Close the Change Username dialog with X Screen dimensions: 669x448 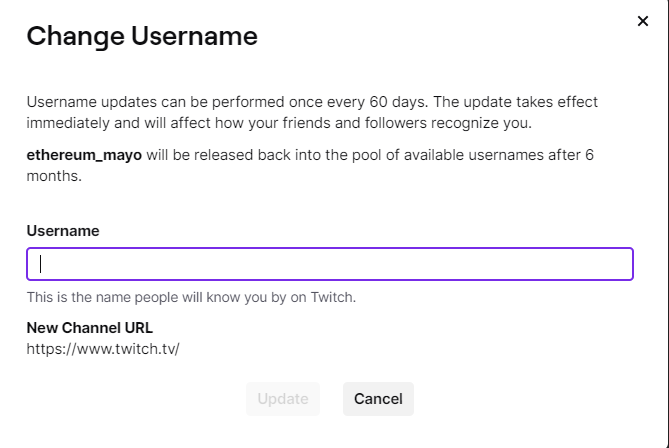pyautogui.click(x=643, y=21)
